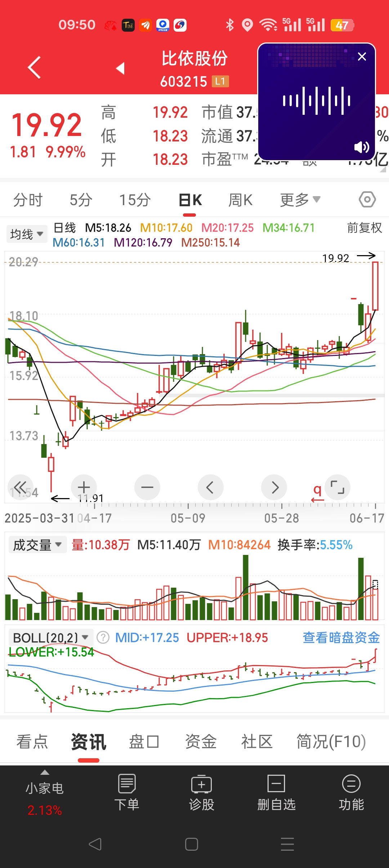Open the 成交量 indicator dropdown
The height and width of the screenshot is (868, 389).
(37, 545)
